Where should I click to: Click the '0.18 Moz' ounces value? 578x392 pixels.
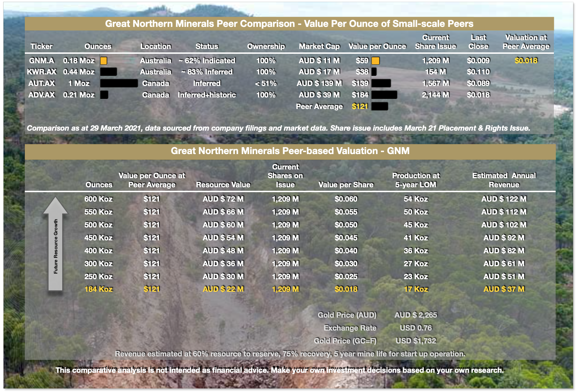[x=79, y=60]
